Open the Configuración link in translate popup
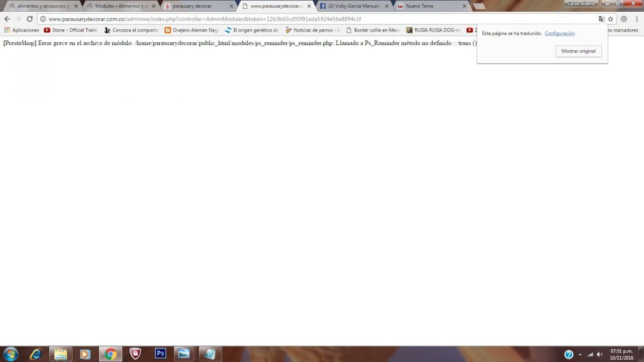Screen dimensions: 644x362 tap(559, 33)
